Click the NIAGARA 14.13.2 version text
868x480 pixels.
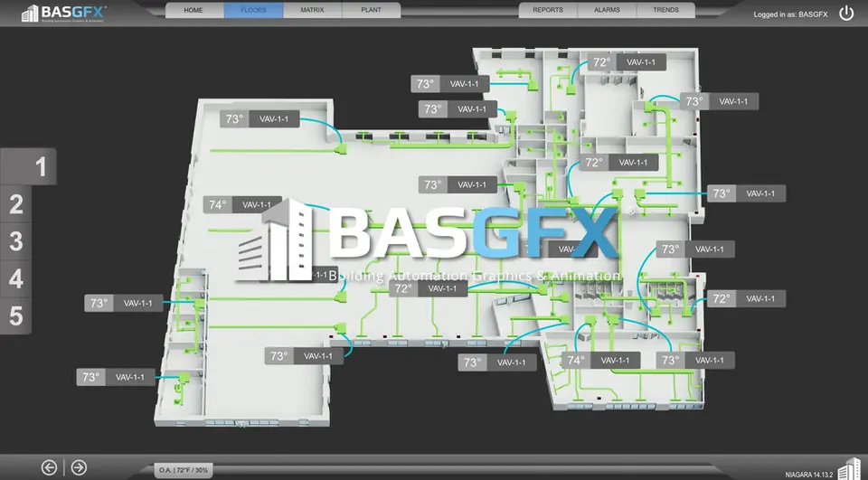pos(808,475)
